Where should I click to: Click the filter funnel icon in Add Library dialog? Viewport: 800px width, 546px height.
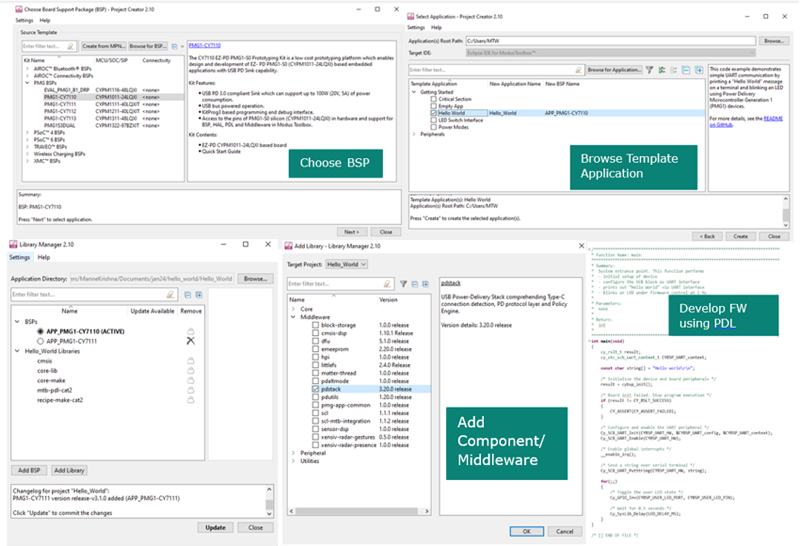(x=403, y=284)
